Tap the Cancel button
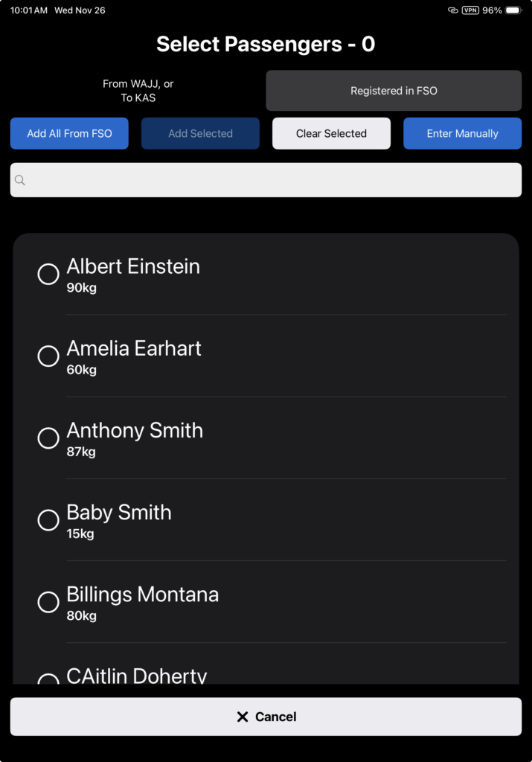This screenshot has width=532, height=762. coord(266,717)
